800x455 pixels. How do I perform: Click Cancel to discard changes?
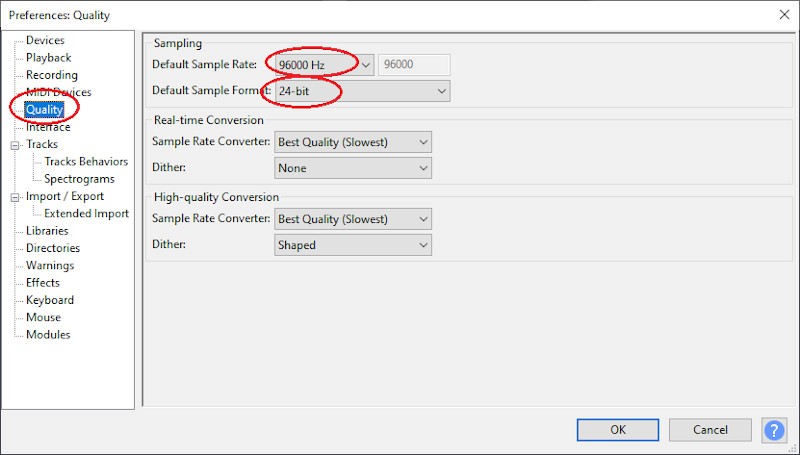[x=710, y=430]
